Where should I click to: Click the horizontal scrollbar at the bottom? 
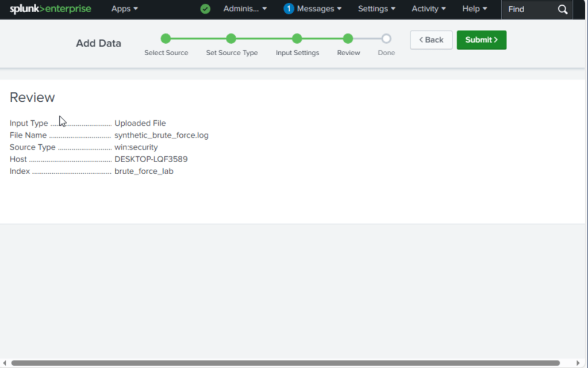(x=285, y=363)
